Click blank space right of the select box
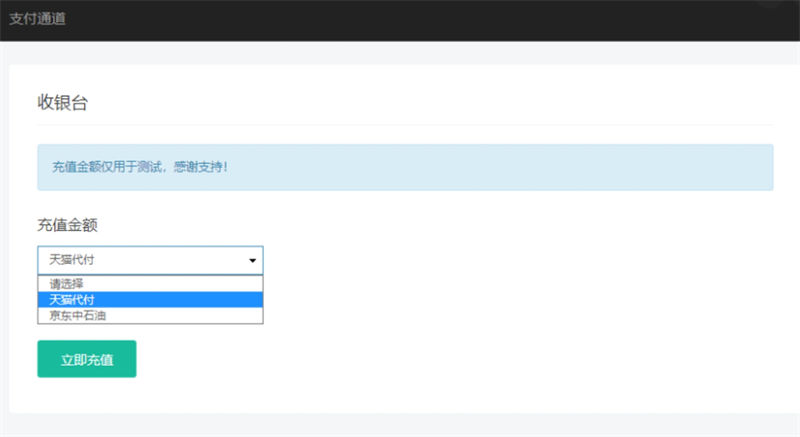This screenshot has height=437, width=800. [x=500, y=260]
